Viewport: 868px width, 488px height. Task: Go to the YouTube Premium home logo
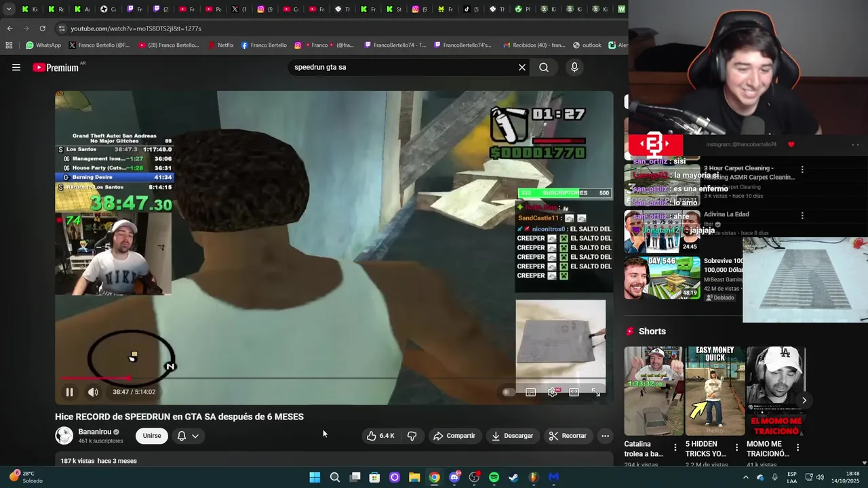(x=56, y=67)
